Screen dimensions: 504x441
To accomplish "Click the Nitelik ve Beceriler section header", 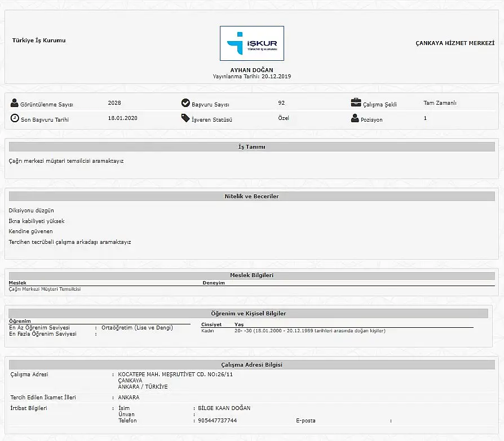I will tap(251, 196).
